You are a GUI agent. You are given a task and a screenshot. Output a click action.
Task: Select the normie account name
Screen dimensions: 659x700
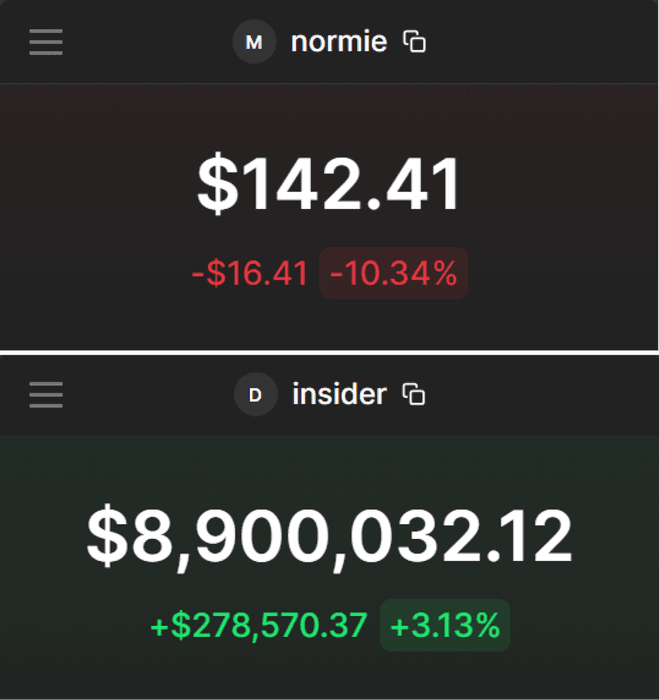tap(339, 42)
